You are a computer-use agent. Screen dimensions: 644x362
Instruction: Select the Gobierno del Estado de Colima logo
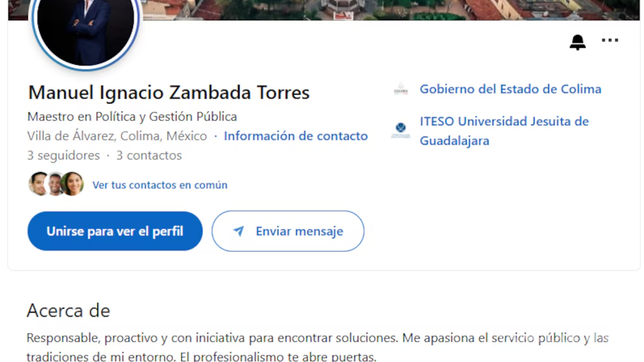coord(400,89)
